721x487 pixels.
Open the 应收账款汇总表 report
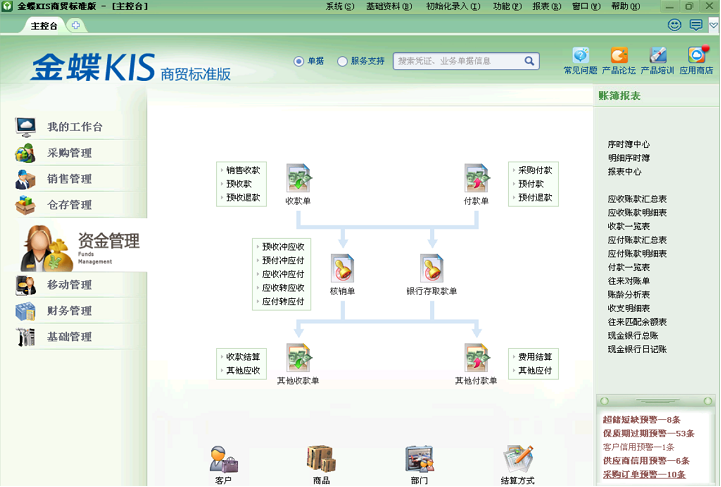(x=637, y=199)
